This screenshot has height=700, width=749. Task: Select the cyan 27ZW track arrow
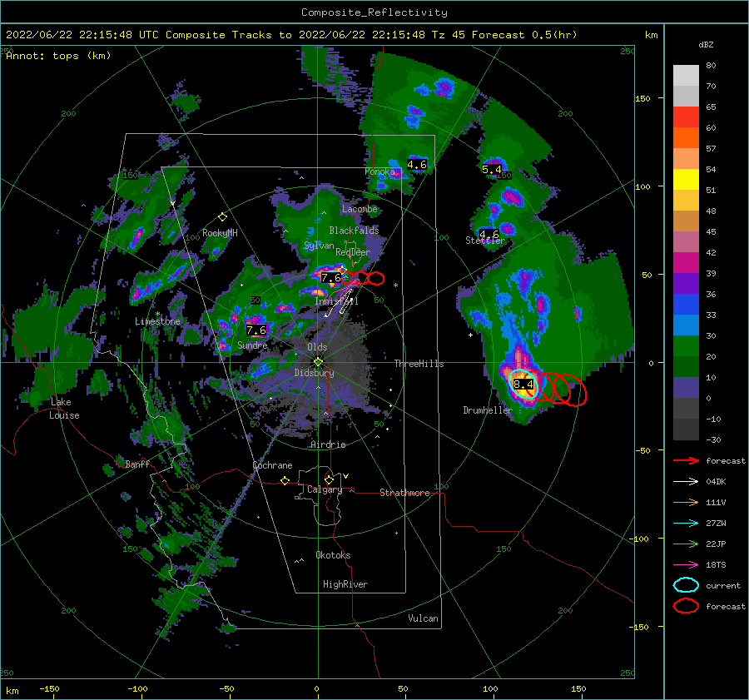point(686,524)
